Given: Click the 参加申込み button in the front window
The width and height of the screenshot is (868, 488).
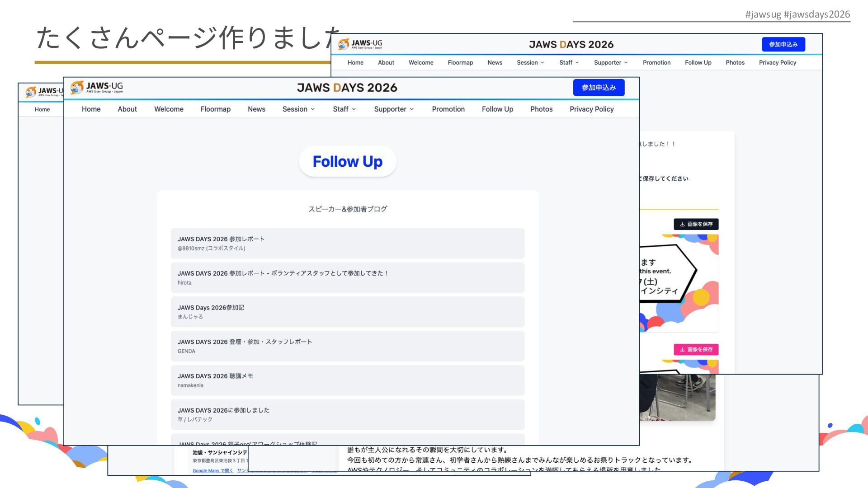Looking at the screenshot, I should click(x=599, y=88).
